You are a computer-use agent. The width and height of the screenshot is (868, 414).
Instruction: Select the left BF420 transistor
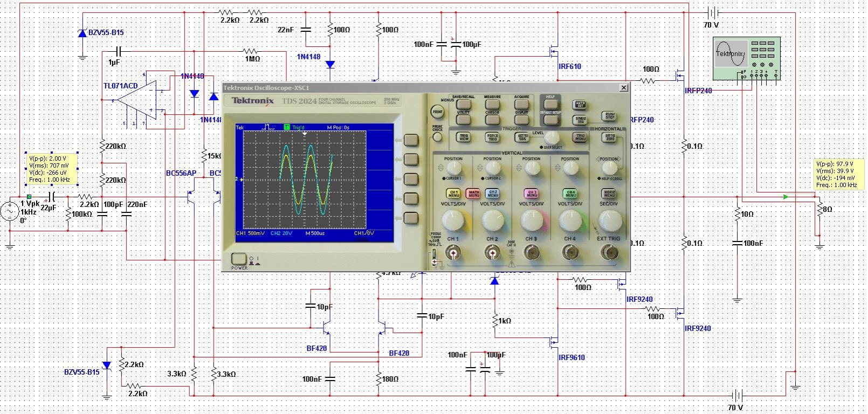(326, 327)
